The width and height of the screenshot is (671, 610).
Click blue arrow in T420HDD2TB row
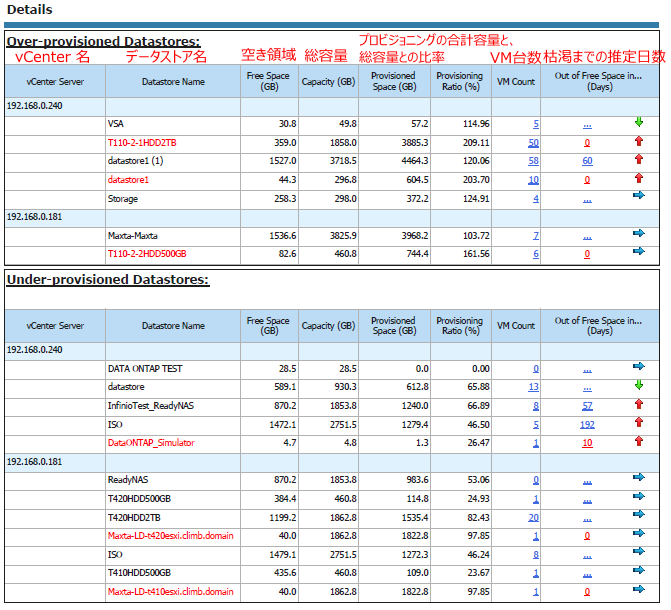click(638, 515)
